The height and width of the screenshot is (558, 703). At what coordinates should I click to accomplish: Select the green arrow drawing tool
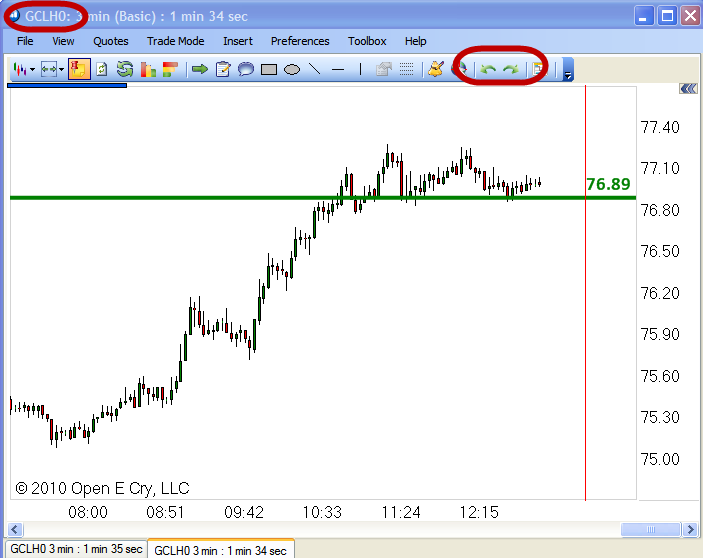click(x=200, y=69)
